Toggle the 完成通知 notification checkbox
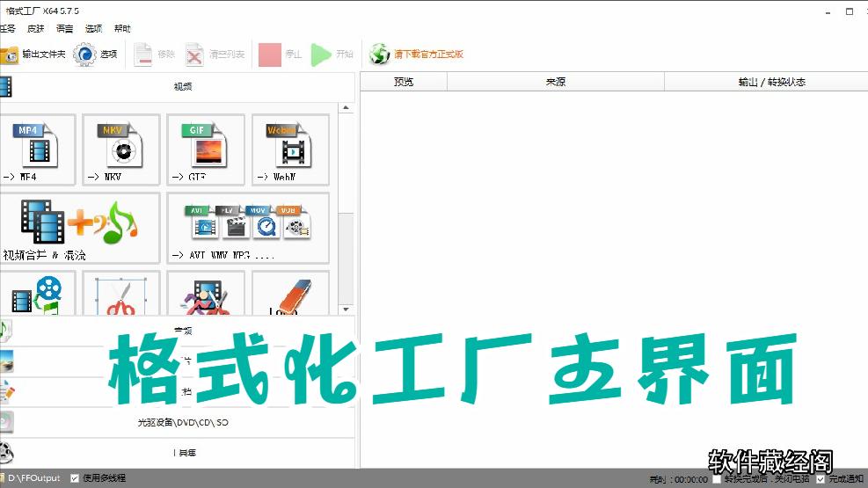Image resolution: width=868 pixels, height=488 pixels. tap(821, 478)
